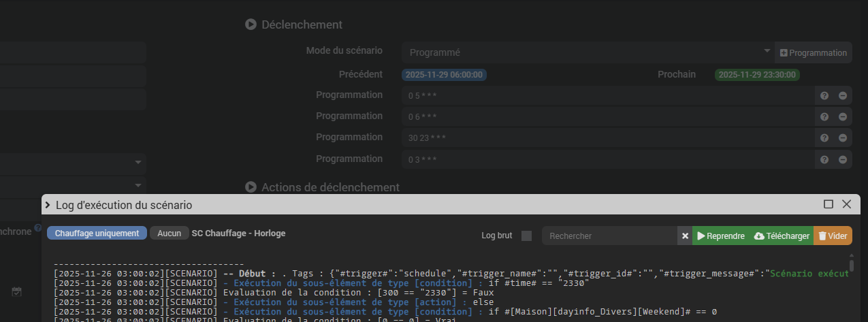Select the Chauffage uniquement tag

(x=97, y=234)
